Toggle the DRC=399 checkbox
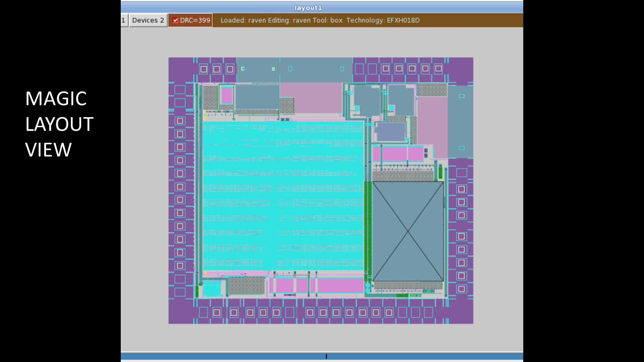Screen dimensions: 644x362 (x=175, y=20)
